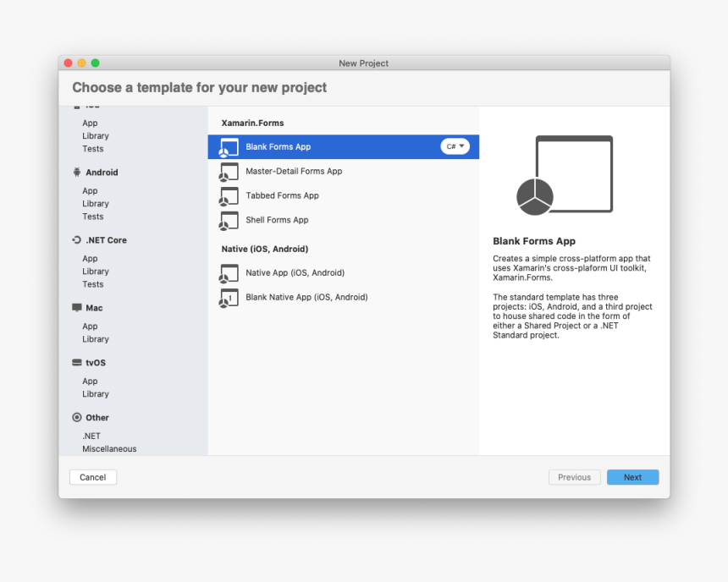The image size is (728, 582).
Task: Click the Blank Native App template icon
Action: (x=229, y=297)
